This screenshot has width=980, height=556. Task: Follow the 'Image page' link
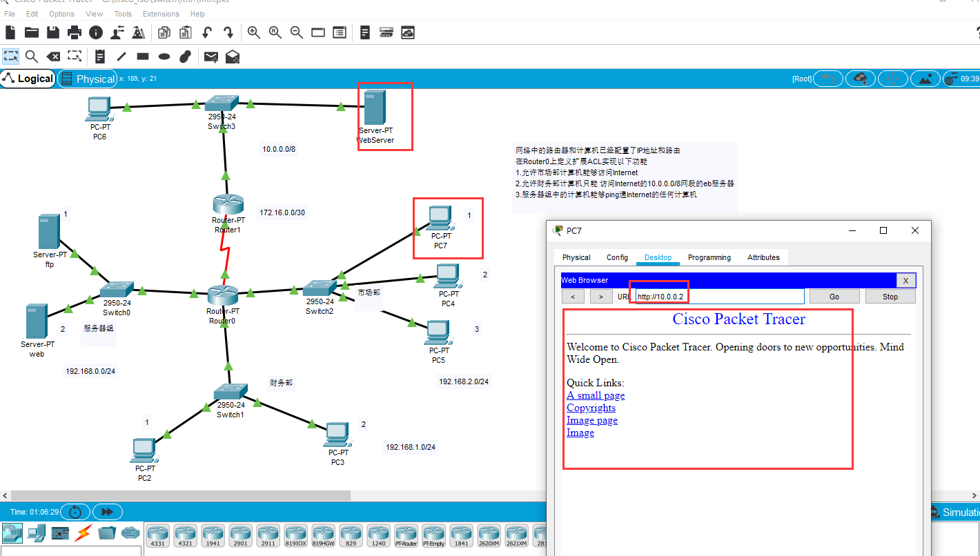pos(592,420)
